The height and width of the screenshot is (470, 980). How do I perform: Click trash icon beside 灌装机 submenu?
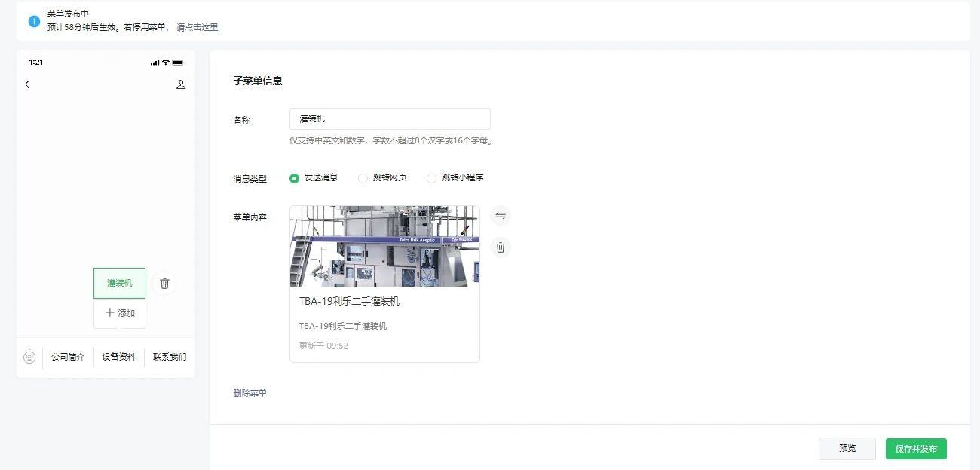(164, 284)
